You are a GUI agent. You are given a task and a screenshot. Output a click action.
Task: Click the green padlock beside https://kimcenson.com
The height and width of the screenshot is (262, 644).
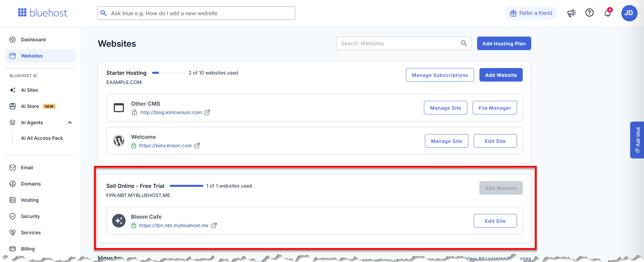tap(134, 146)
